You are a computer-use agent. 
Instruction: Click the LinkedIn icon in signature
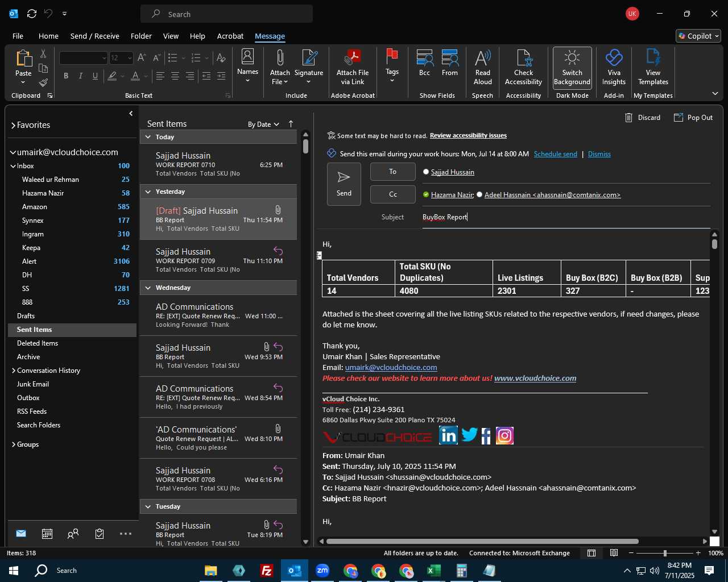pos(448,435)
